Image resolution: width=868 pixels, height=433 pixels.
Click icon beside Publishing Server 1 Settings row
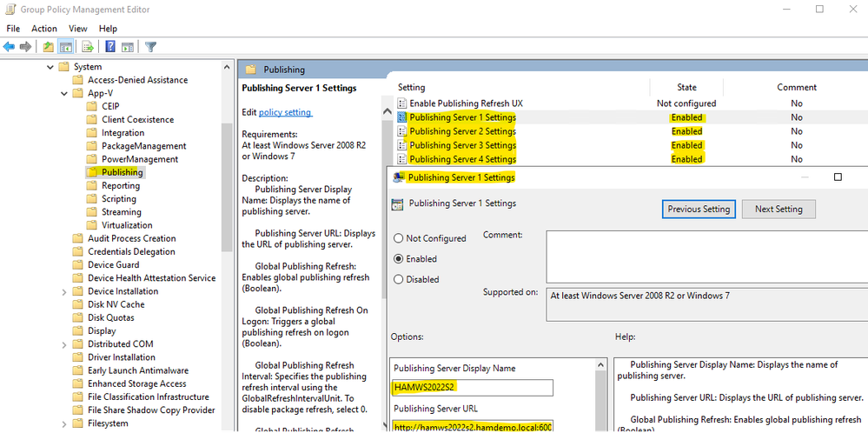point(402,117)
